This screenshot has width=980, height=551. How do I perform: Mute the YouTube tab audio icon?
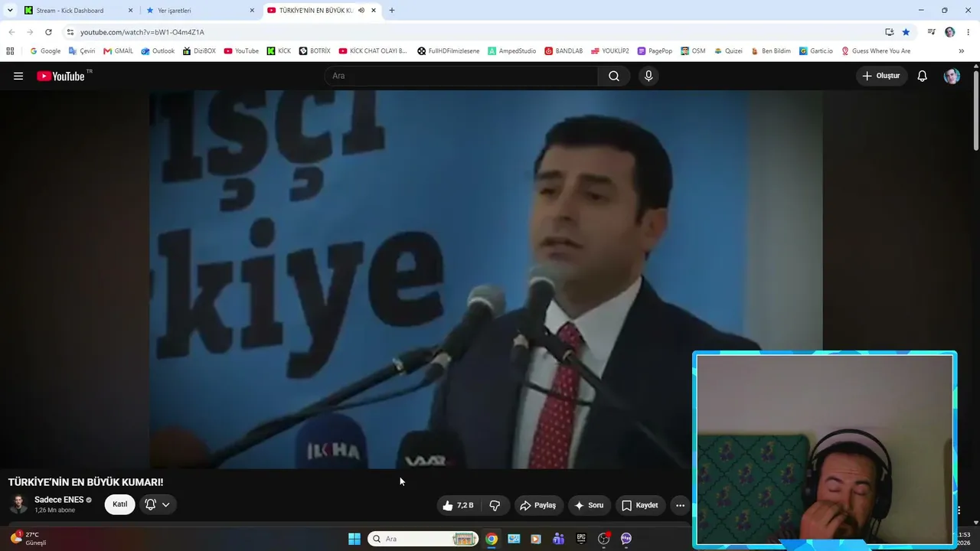coord(361,11)
